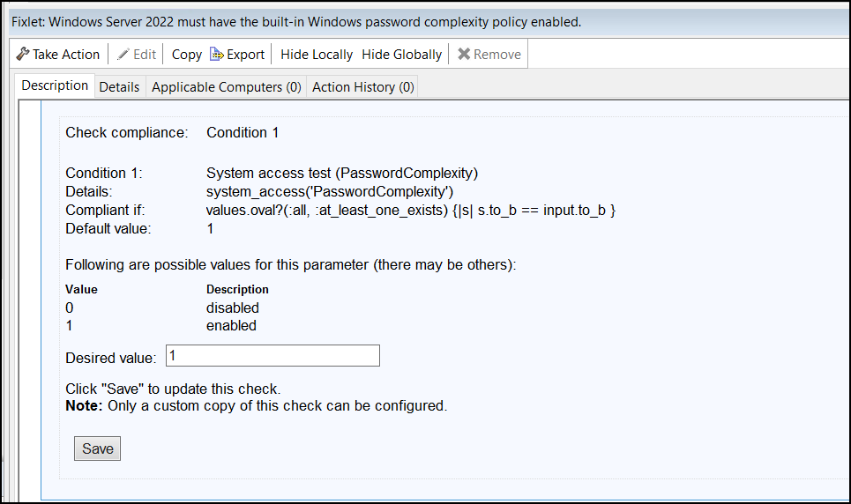851x504 pixels.
Task: Click the 'Following are possible values' sentence
Action: 291,264
